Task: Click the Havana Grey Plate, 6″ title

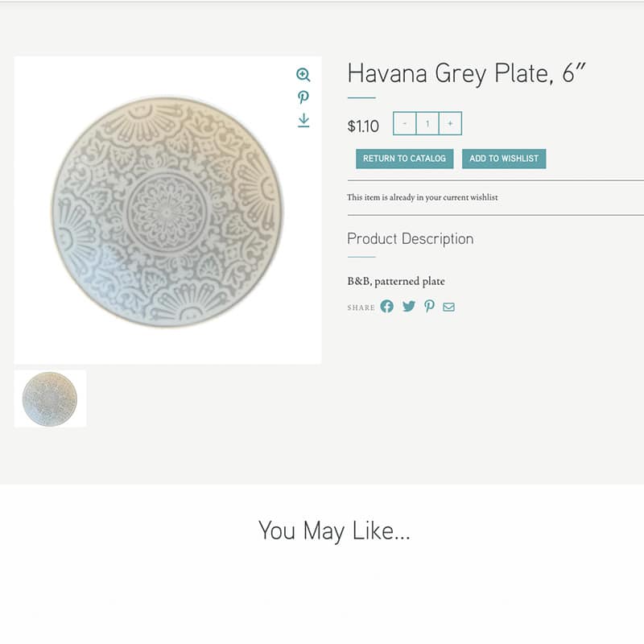Action: tap(467, 74)
